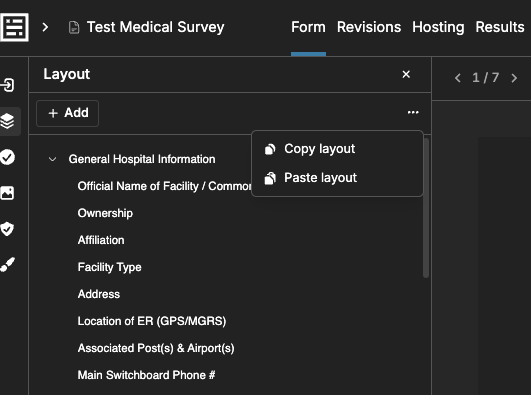Click the Layout panel vertical scrollbar
This screenshot has height=395, width=531.
tap(426, 207)
